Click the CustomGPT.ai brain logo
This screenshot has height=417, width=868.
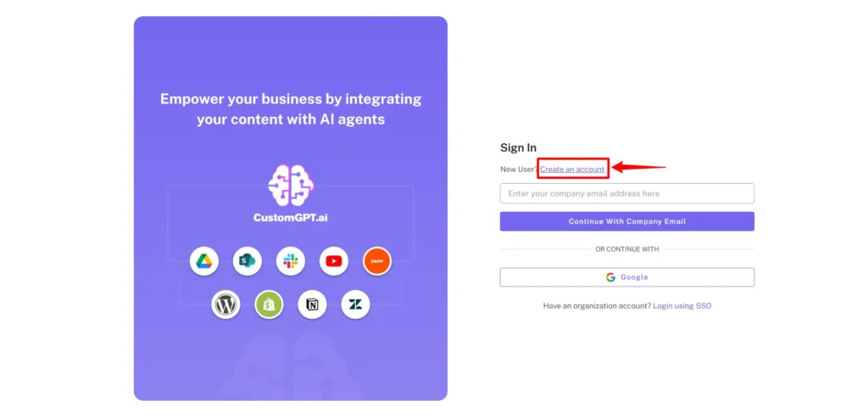pos(291,185)
